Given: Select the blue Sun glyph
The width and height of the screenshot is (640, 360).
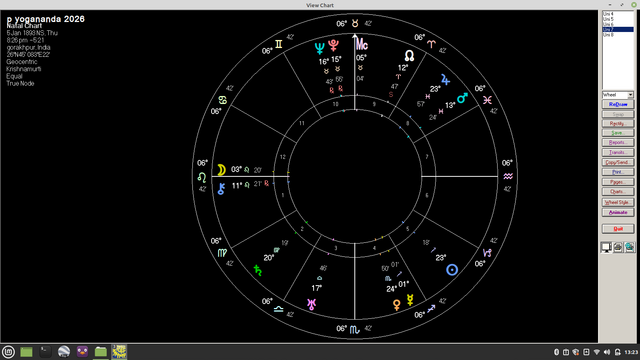Looking at the screenshot, I should click(x=452, y=270).
